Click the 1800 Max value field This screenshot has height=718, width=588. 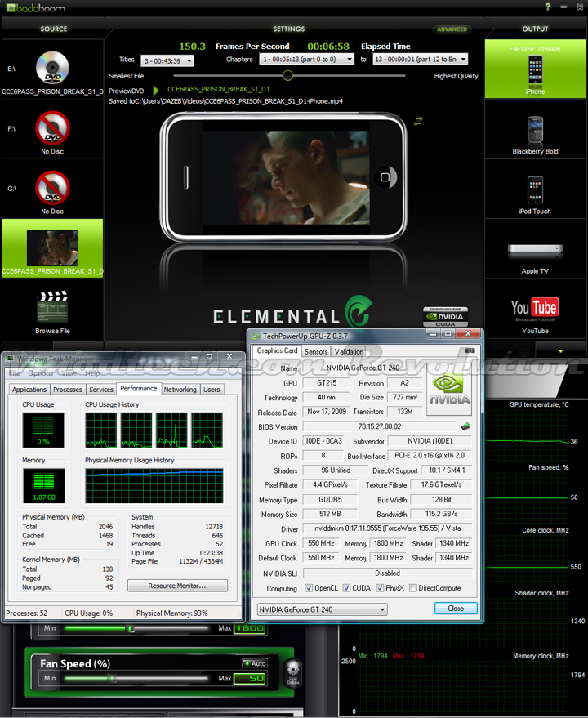(250, 628)
